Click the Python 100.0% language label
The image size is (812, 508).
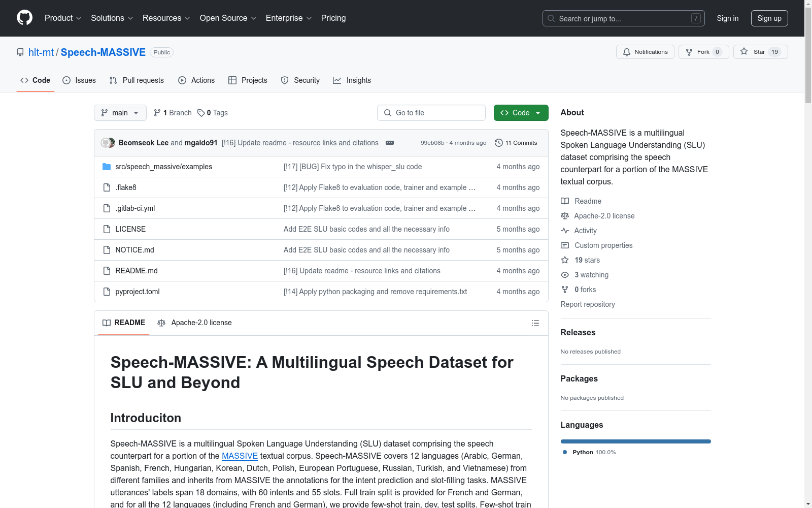tap(589, 452)
